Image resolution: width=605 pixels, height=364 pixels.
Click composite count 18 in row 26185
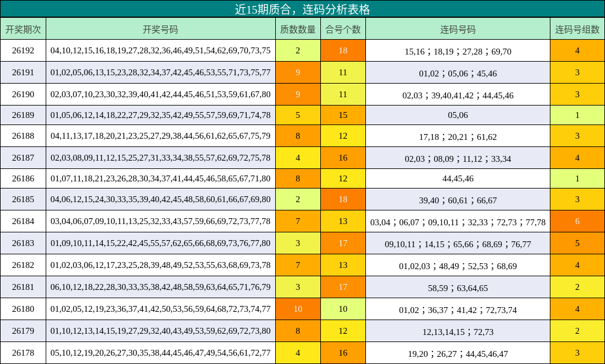pos(343,199)
